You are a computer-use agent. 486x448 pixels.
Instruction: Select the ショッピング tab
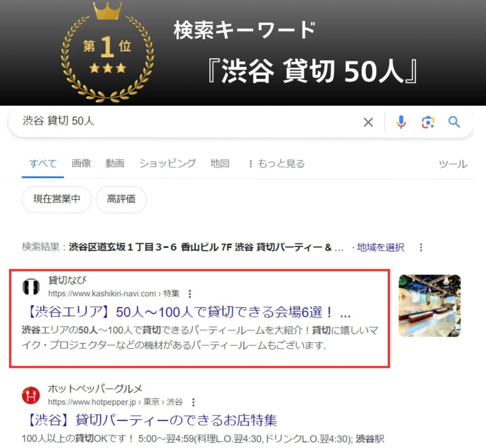[168, 163]
